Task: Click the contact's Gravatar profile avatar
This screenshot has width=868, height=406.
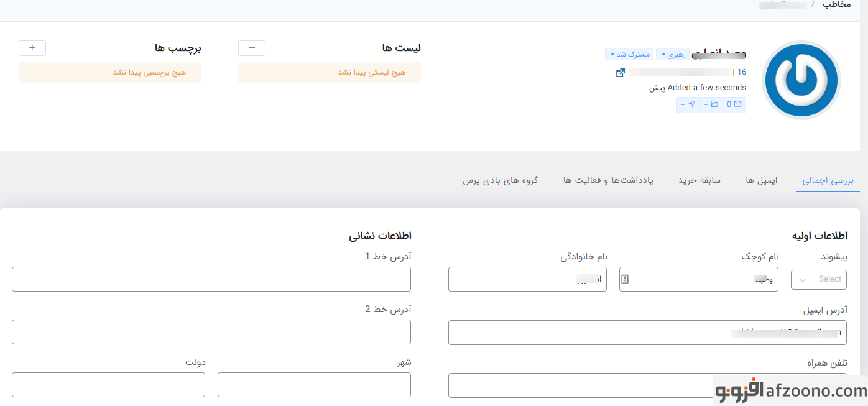Action: click(801, 80)
